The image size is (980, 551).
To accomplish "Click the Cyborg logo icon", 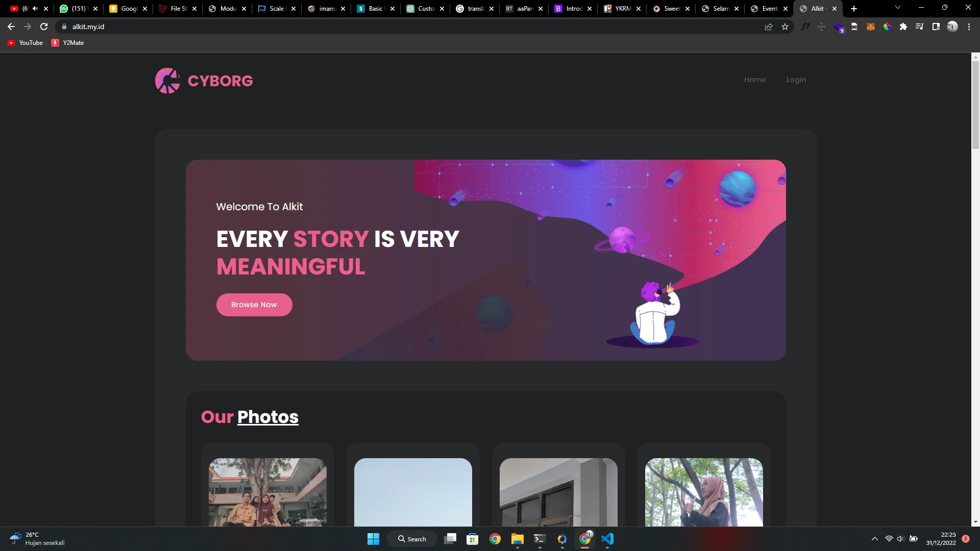I will [x=167, y=81].
